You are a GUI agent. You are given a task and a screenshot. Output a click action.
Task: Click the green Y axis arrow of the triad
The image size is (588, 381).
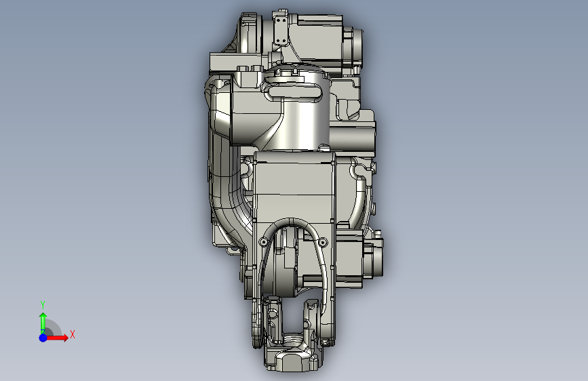coord(43,323)
